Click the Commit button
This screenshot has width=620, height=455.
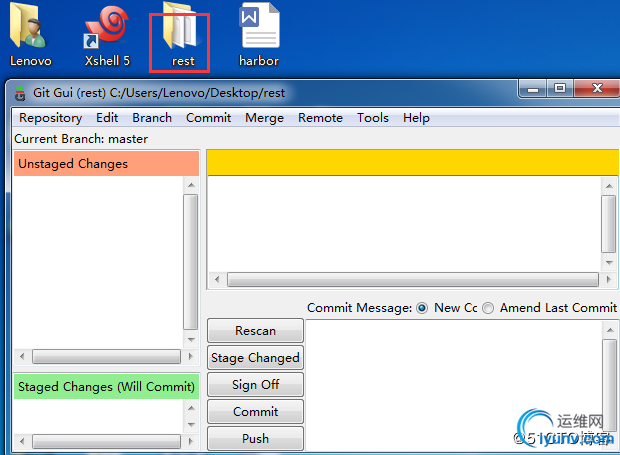pos(255,411)
